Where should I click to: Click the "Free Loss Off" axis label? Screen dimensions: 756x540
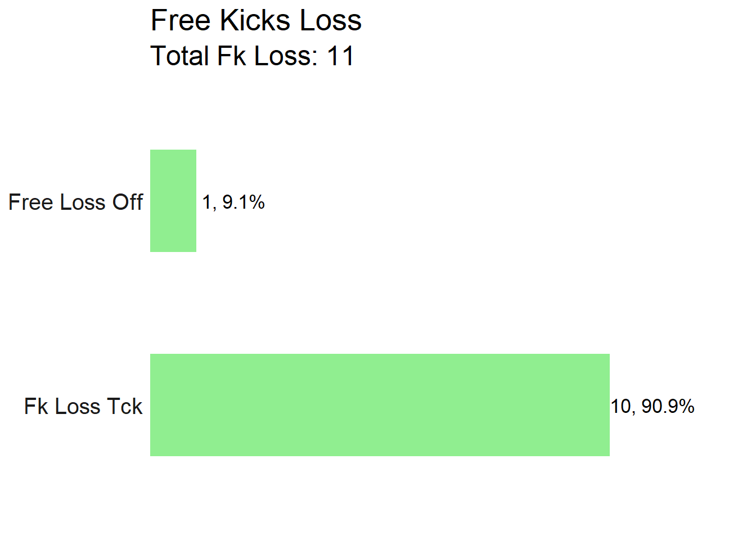tap(76, 202)
